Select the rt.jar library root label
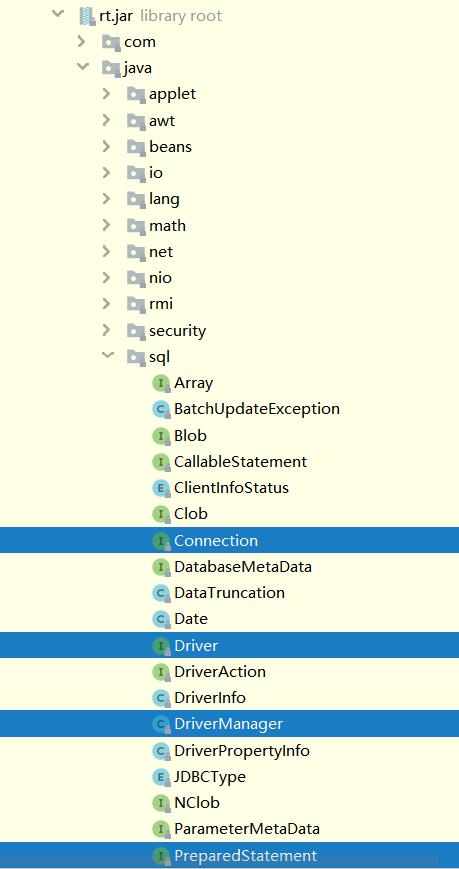This screenshot has width=459, height=869. 160,15
